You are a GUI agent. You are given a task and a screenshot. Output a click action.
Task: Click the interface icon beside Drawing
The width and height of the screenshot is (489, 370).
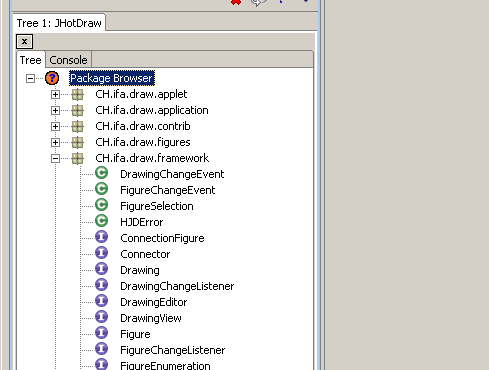[x=101, y=269]
